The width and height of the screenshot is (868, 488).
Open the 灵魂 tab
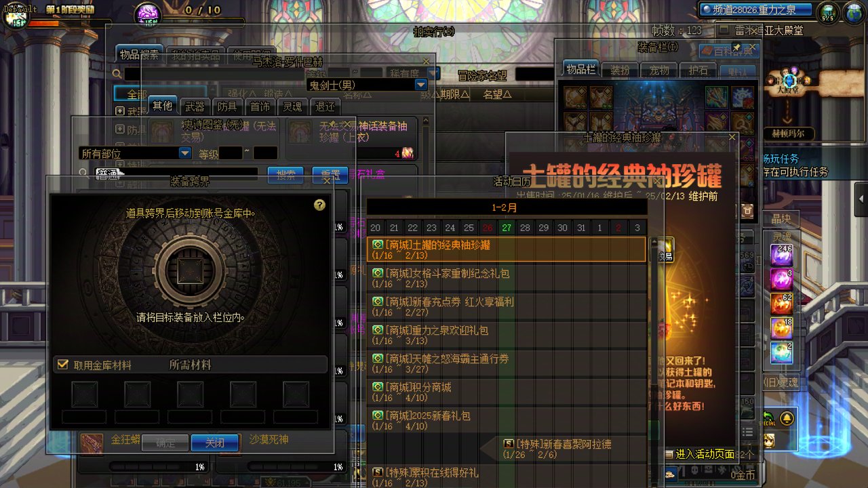[292, 106]
